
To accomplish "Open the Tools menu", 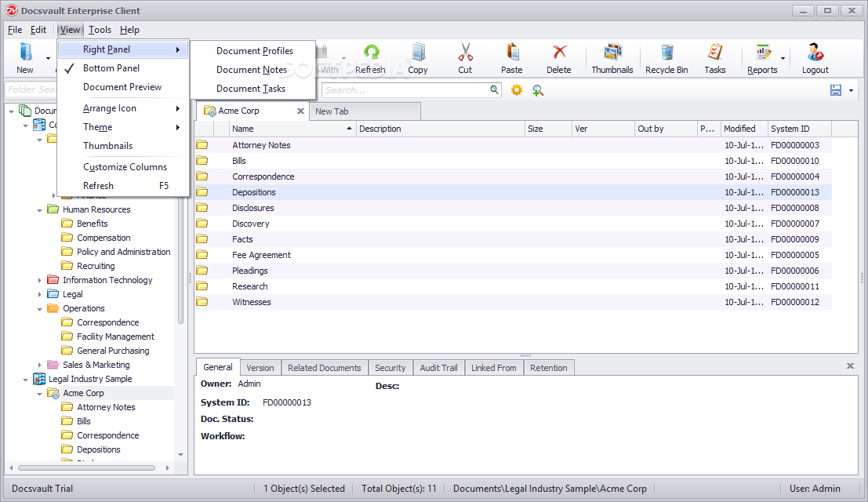I will (100, 30).
